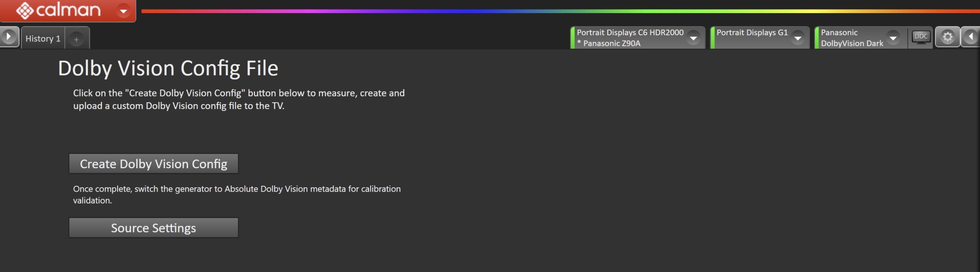980x272 pixels.
Task: Click the Dolby Vision Config File heading
Action: pos(168,69)
